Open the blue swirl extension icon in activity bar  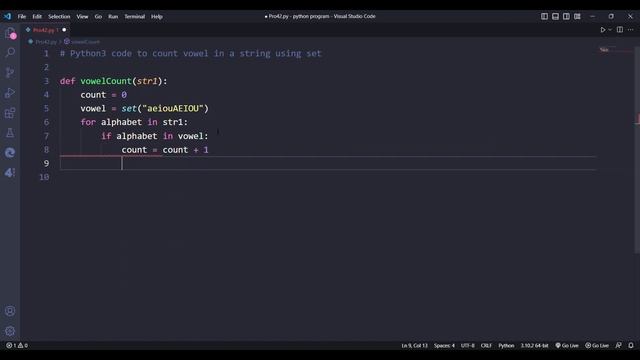10,153
